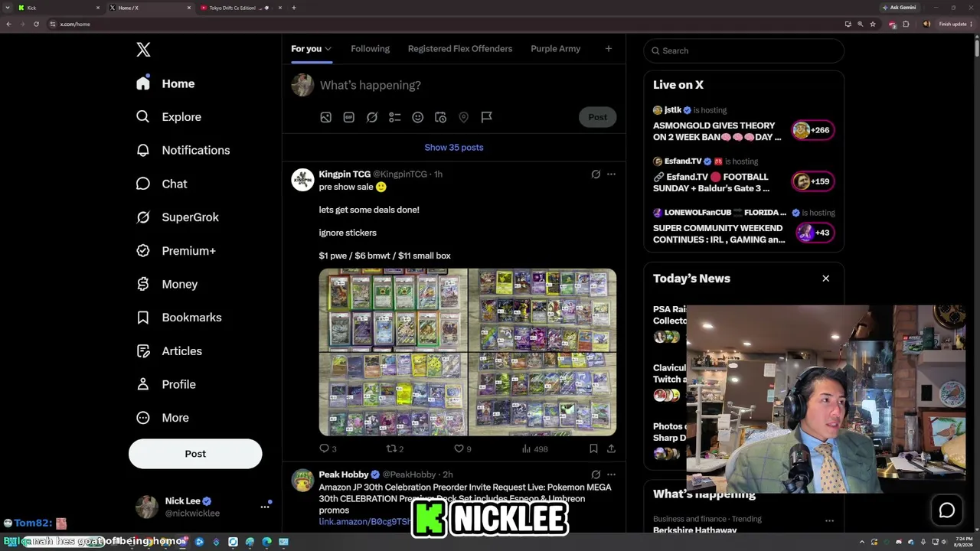Like the Kingpin TCG post
The height and width of the screenshot is (551, 980).
click(462, 448)
